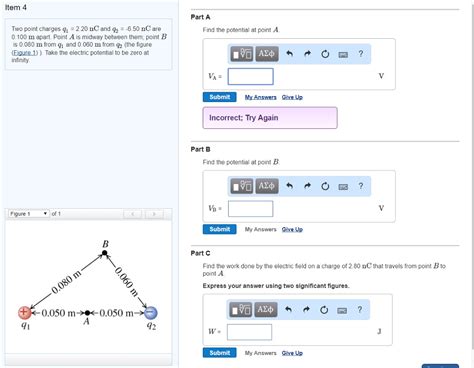474x368 pixels.
Task: Reset the Part B answer field
Action: tap(325, 186)
